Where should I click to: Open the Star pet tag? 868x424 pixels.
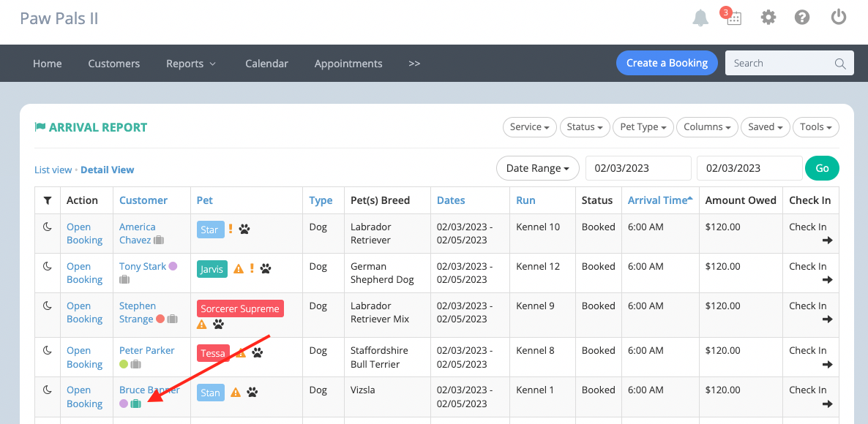210,230
